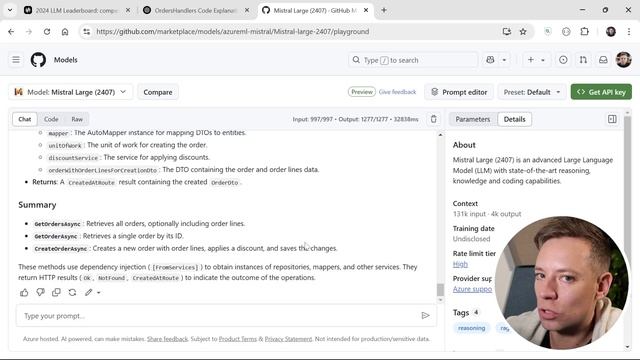Screen dimensions: 640x360
Task: Open the Privacy Statement link
Action: 288,339
